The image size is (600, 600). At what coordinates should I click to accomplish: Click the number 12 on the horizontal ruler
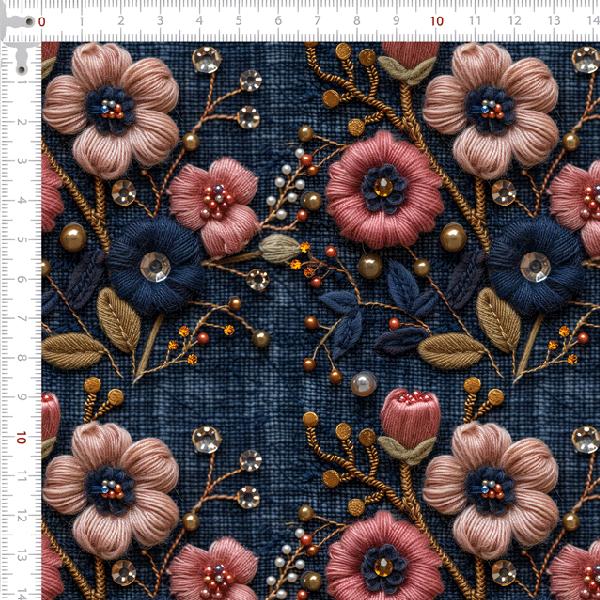pos(515,21)
